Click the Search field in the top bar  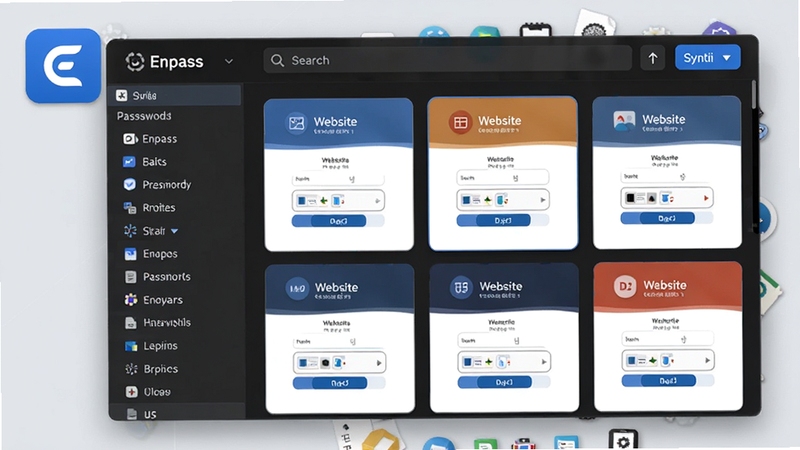(447, 60)
